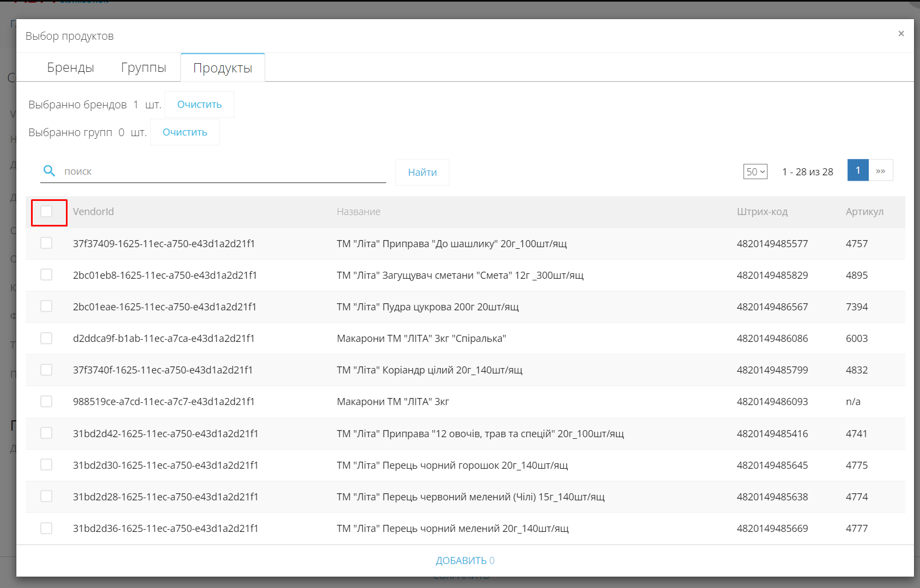The height and width of the screenshot is (588, 920).
Task: Click the Найти search button
Action: 422,172
